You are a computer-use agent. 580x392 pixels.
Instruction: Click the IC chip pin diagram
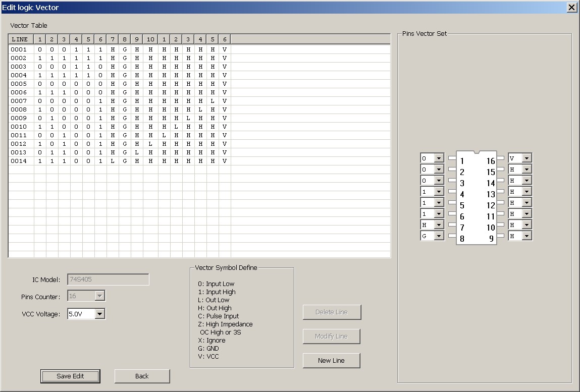point(476,198)
